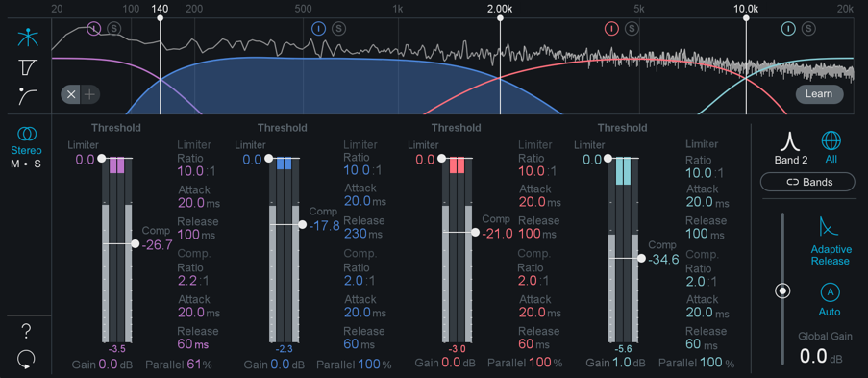Click the reset circular arrow icon

(26, 359)
